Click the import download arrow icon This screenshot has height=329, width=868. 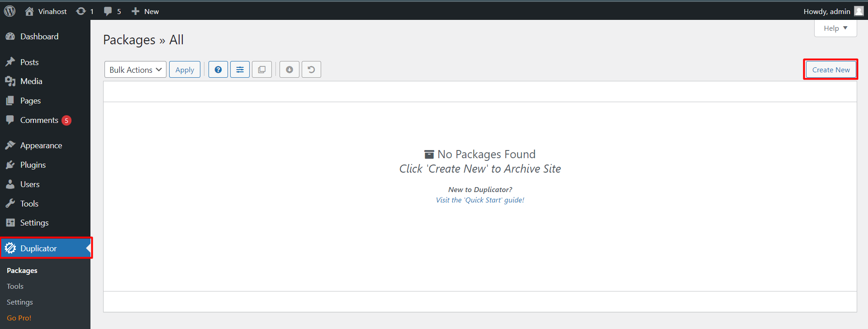point(289,70)
